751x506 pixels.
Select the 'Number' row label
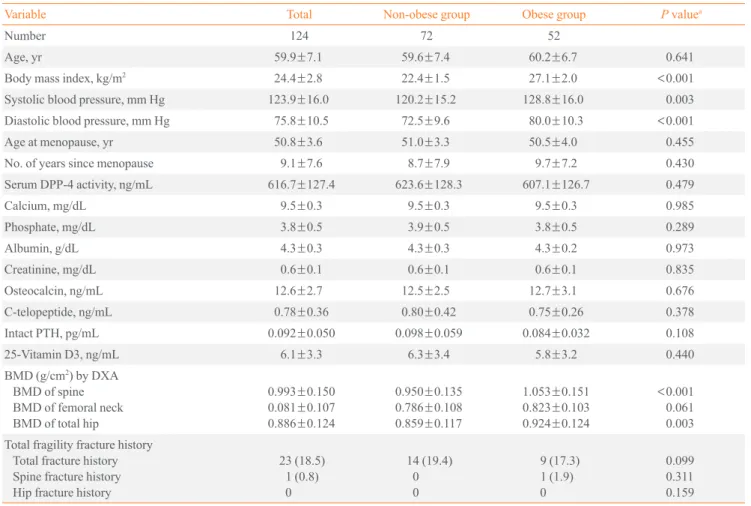pos(25,36)
